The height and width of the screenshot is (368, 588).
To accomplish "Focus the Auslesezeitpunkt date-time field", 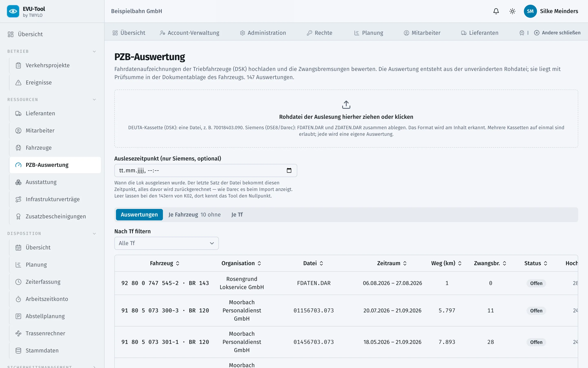I will click(x=206, y=170).
